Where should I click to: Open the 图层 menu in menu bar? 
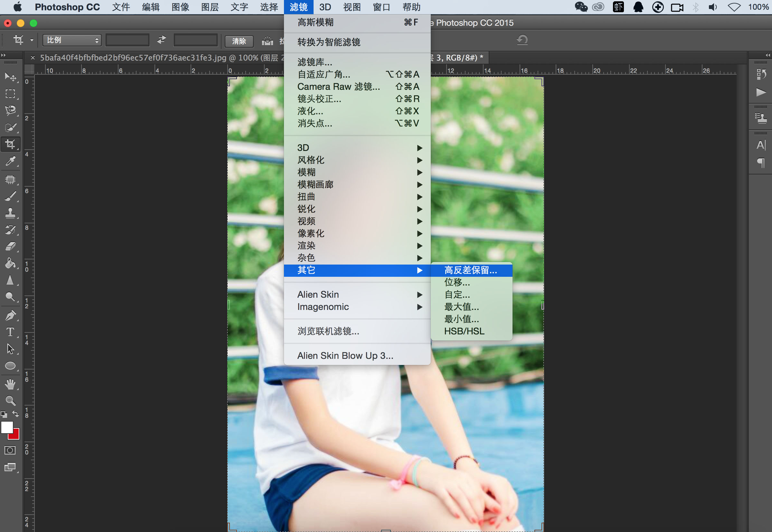[210, 7]
